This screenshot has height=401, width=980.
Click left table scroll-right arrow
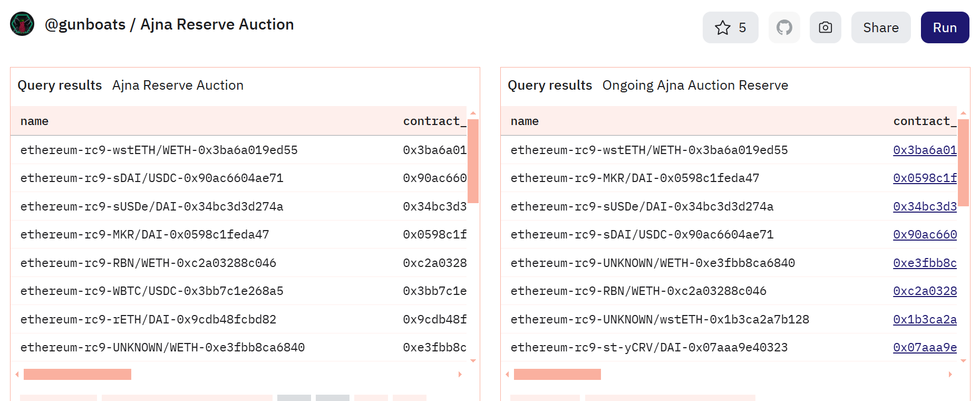460,374
